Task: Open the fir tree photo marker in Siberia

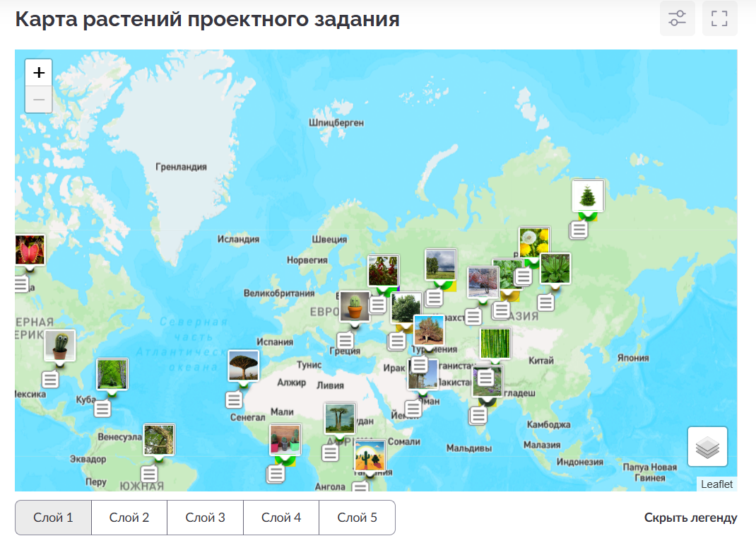Action: [587, 195]
